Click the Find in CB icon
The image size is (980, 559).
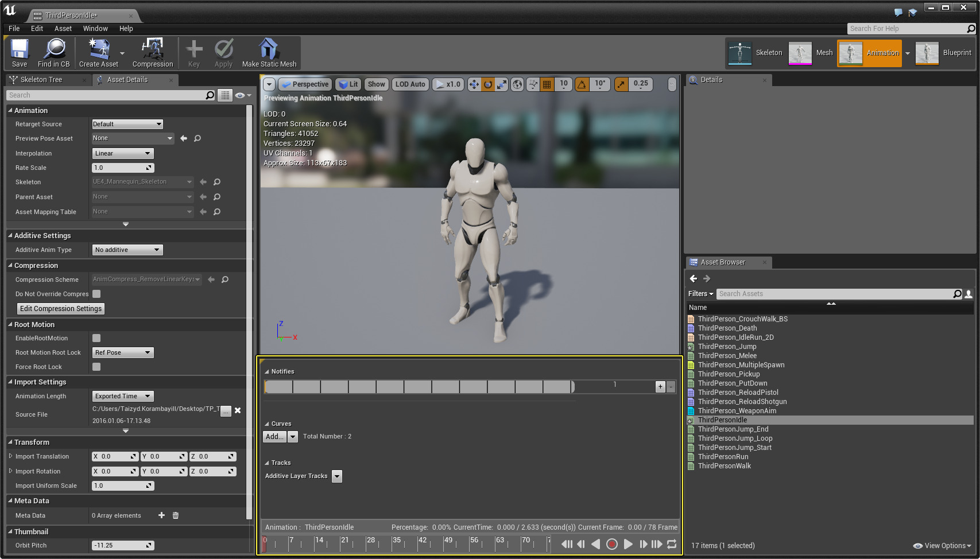point(53,52)
